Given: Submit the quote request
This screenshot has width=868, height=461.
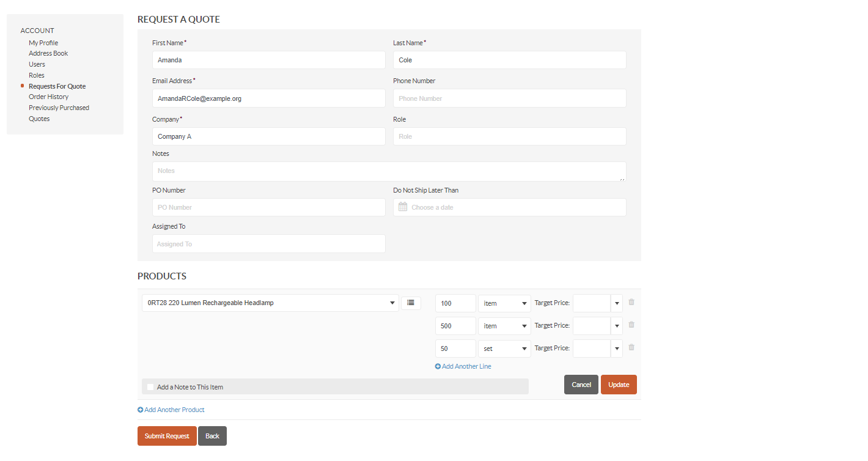Looking at the screenshot, I should (x=167, y=436).
